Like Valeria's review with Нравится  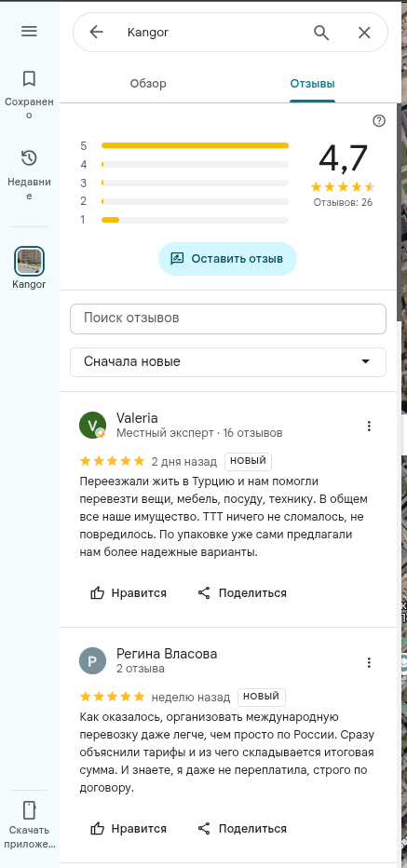pos(129,593)
